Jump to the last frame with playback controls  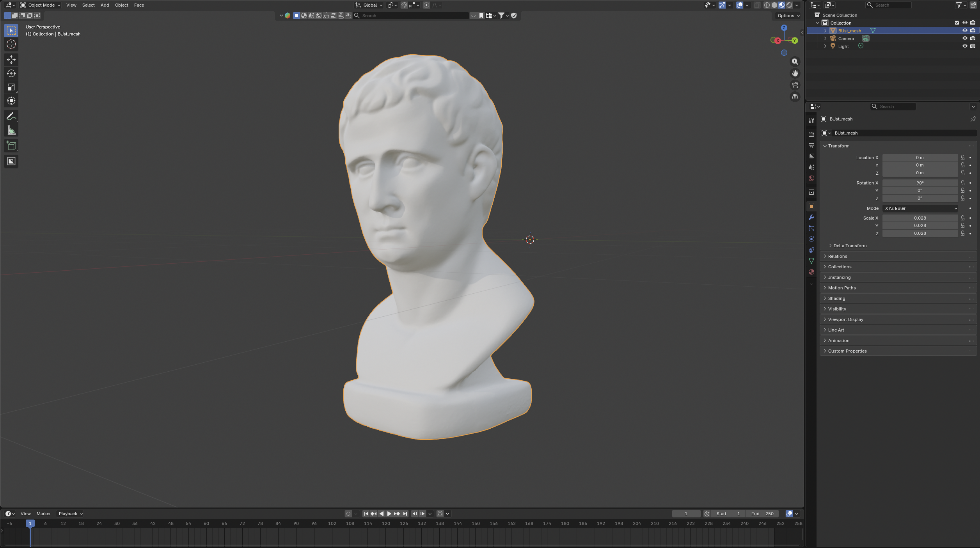pos(405,514)
